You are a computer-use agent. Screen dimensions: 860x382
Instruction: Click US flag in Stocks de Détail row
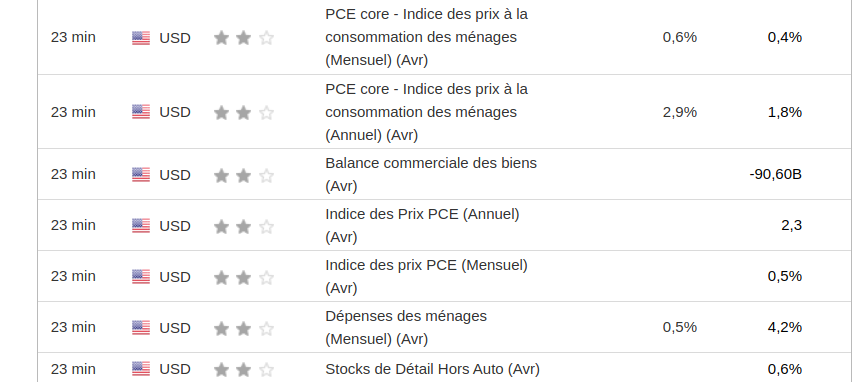pyautogui.click(x=141, y=369)
